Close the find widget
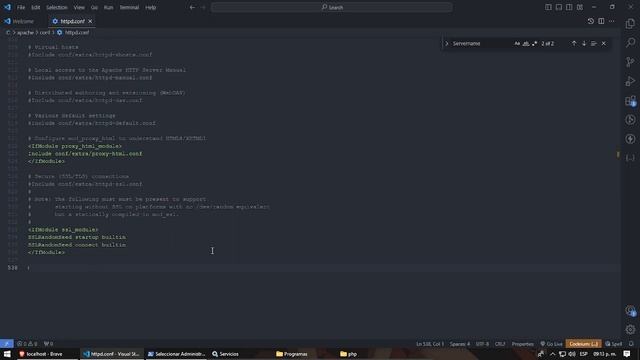 (x=604, y=43)
